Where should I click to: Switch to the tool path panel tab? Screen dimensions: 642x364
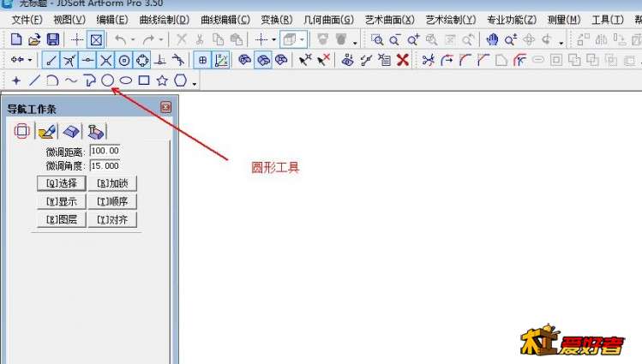tap(96, 132)
